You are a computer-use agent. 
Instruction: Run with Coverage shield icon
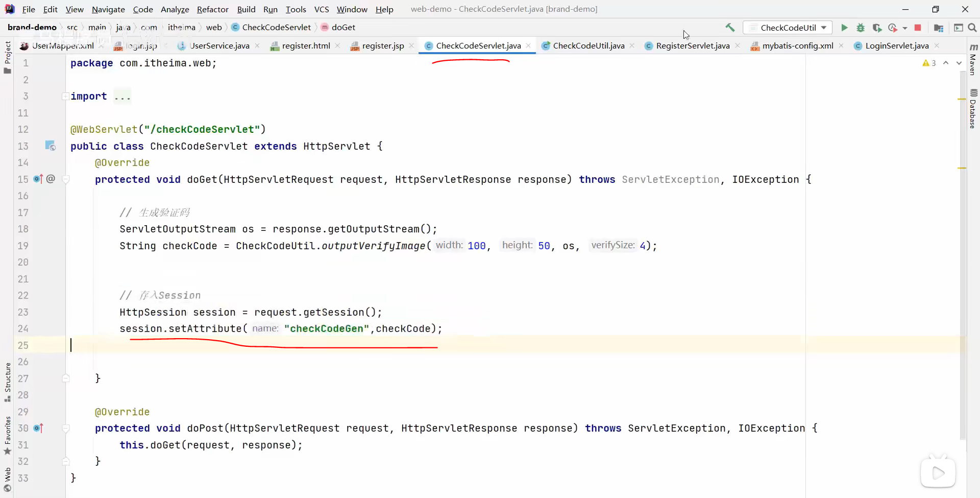(x=877, y=28)
